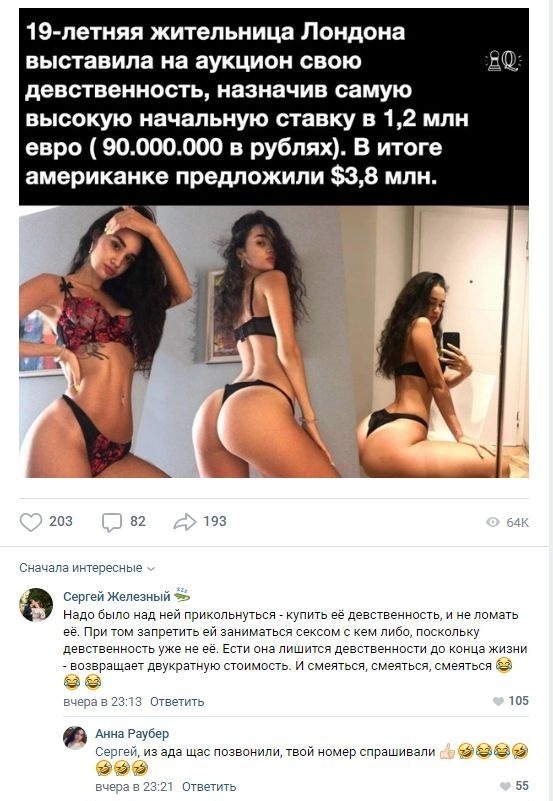Screen dimensions: 553x801
Task: Share the post using the arrow icon
Action: [185, 522]
